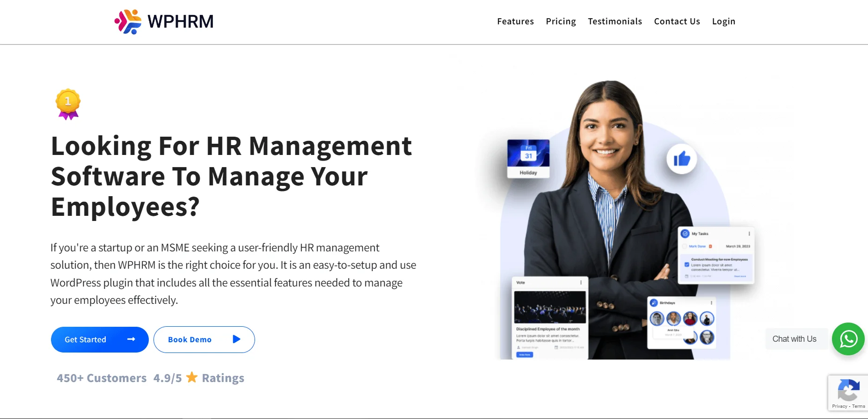
Task: Click the My Tasks checkmark circle icon
Action: coord(685,234)
